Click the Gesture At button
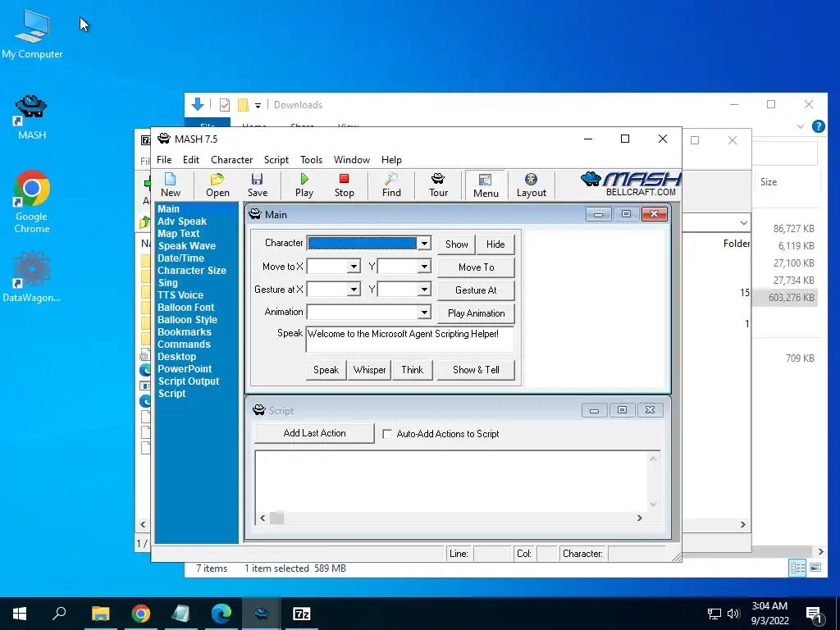The image size is (840, 630). tap(476, 290)
